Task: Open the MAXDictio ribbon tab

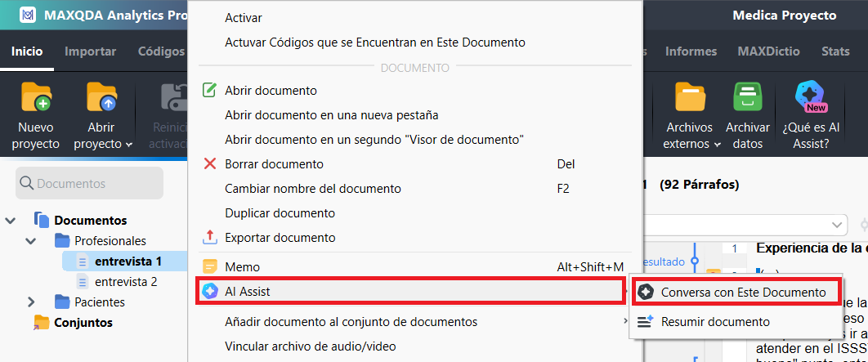Action: coord(768,51)
